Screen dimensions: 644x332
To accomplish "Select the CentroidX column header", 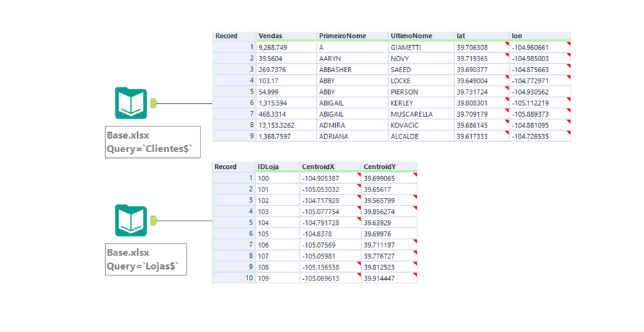I will tap(318, 166).
